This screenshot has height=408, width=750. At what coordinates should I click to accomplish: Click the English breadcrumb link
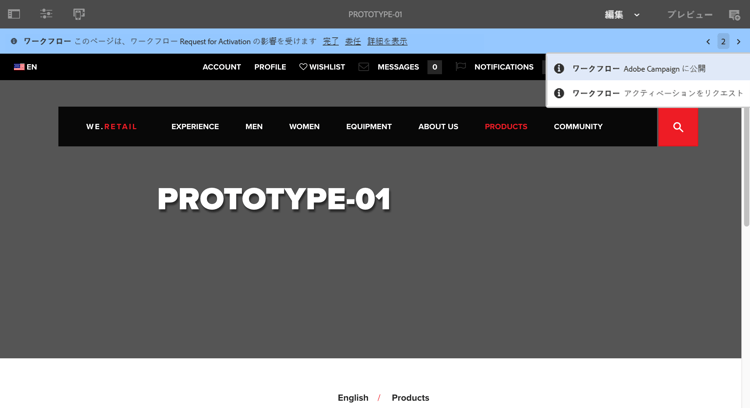point(353,397)
